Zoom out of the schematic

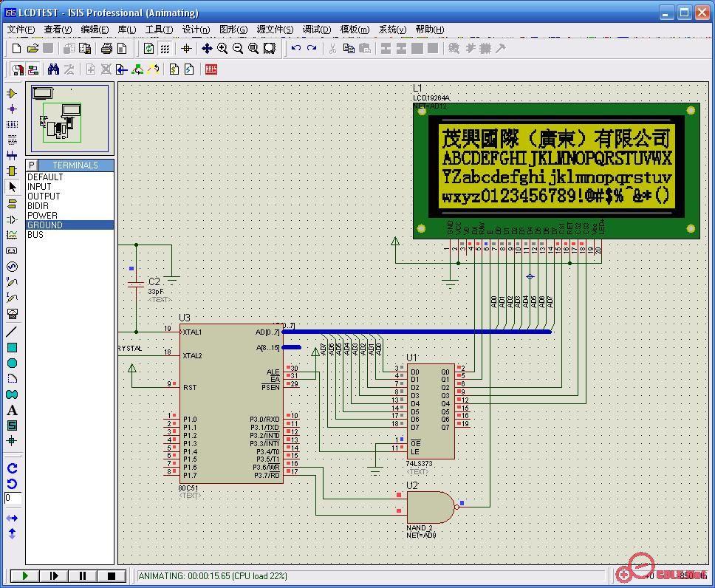click(x=238, y=48)
